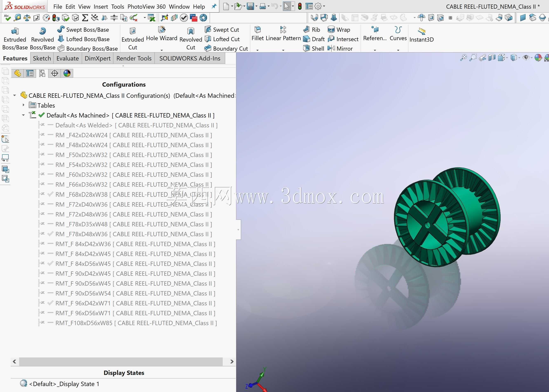The height and width of the screenshot is (392, 549).
Task: Expand the Fillet dropdown arrow
Action: pyautogui.click(x=258, y=50)
